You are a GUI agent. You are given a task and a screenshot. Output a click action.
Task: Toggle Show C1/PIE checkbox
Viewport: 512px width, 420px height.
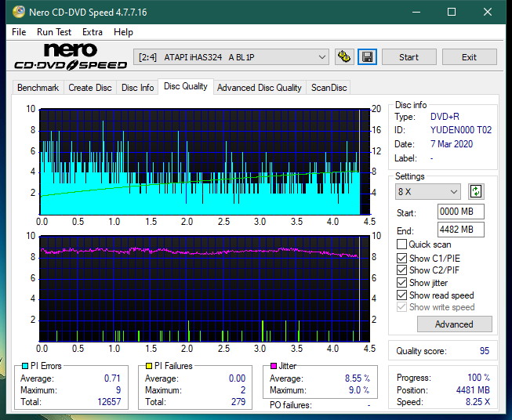tap(401, 258)
